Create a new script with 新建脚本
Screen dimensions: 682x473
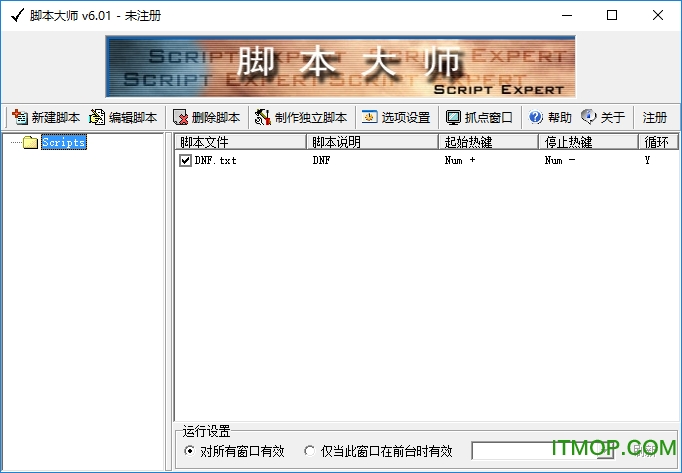click(46, 117)
